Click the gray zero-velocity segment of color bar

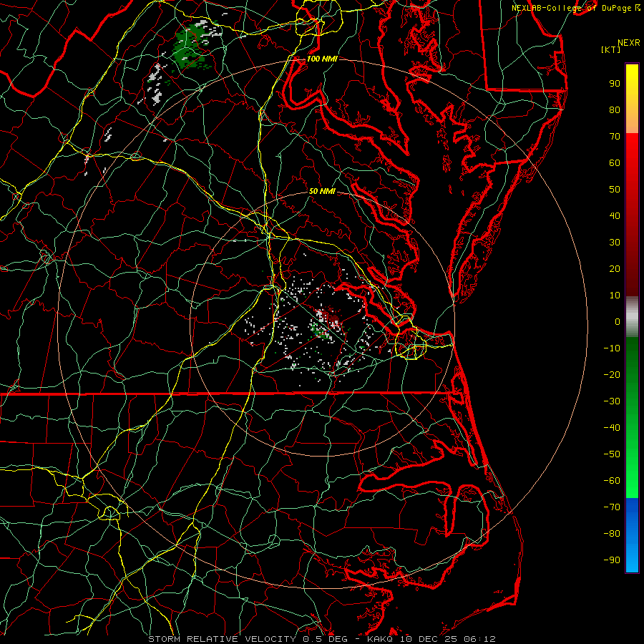(x=632, y=317)
